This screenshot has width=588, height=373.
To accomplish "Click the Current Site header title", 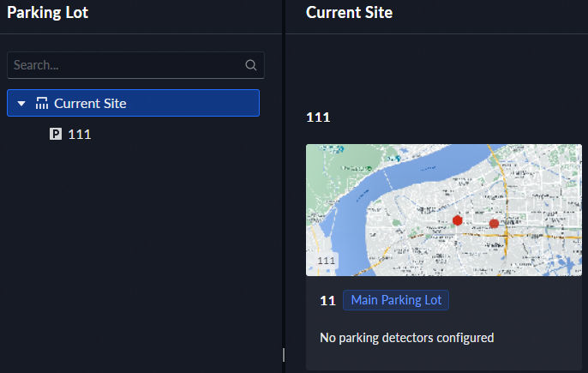I will pyautogui.click(x=349, y=13).
